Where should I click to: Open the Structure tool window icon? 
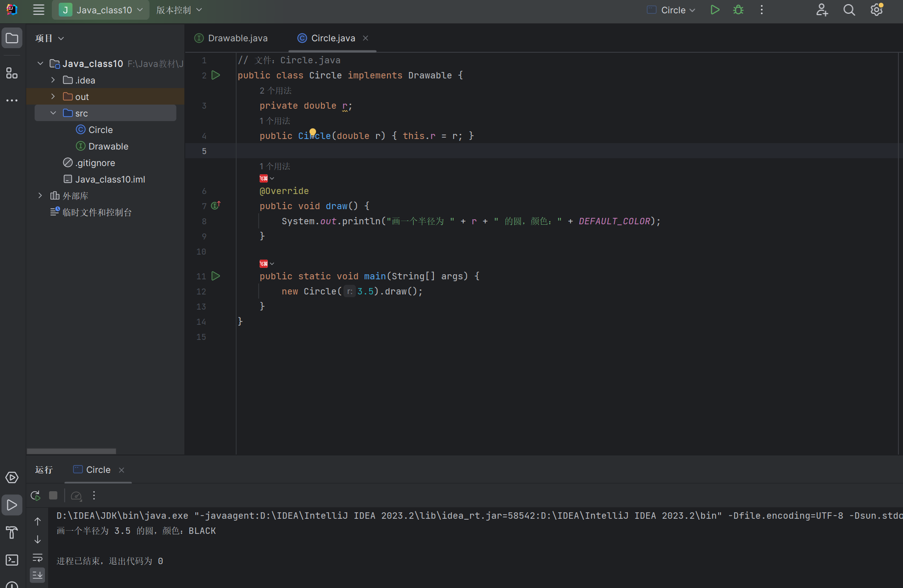12,73
